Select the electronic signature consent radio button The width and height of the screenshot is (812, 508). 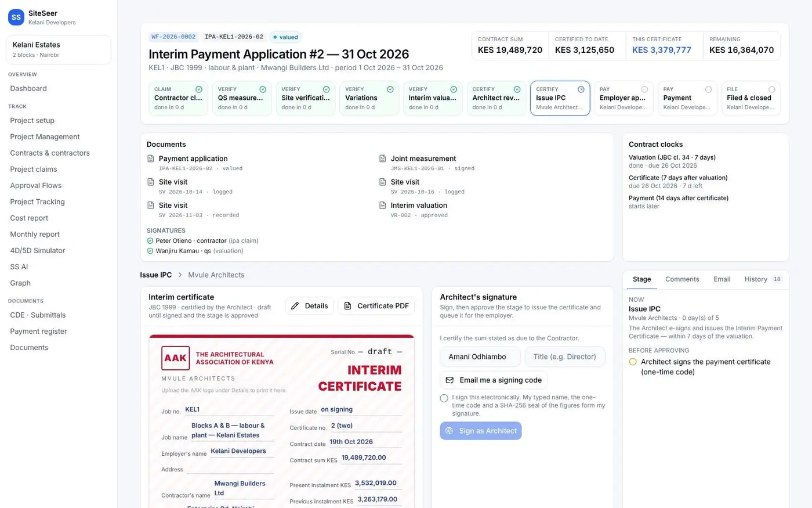coord(444,398)
